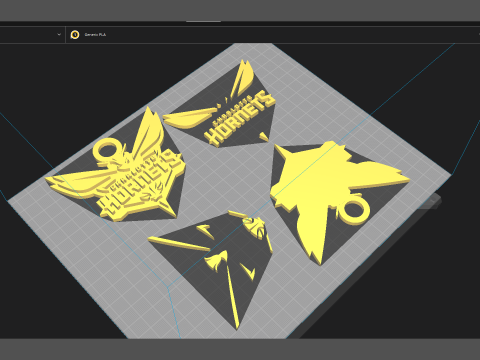Open the Generic PLA material settings
480x360 pixels.
[95, 34]
